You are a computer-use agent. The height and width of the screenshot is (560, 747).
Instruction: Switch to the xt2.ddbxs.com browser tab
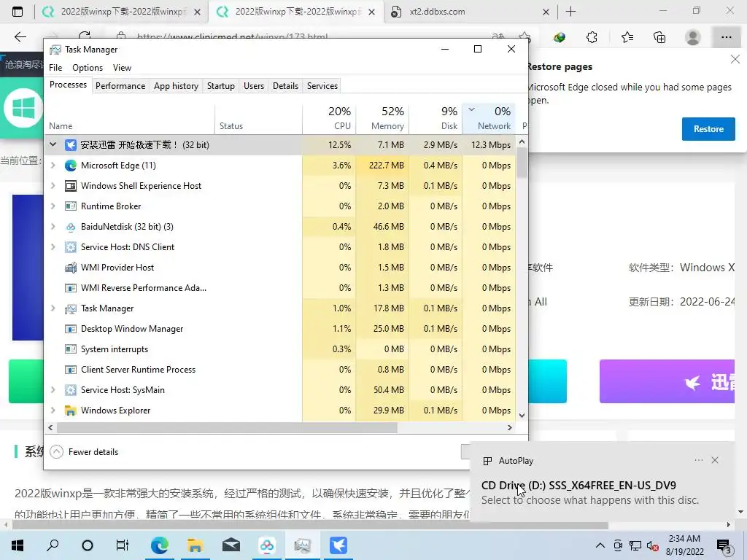pyautogui.click(x=468, y=12)
